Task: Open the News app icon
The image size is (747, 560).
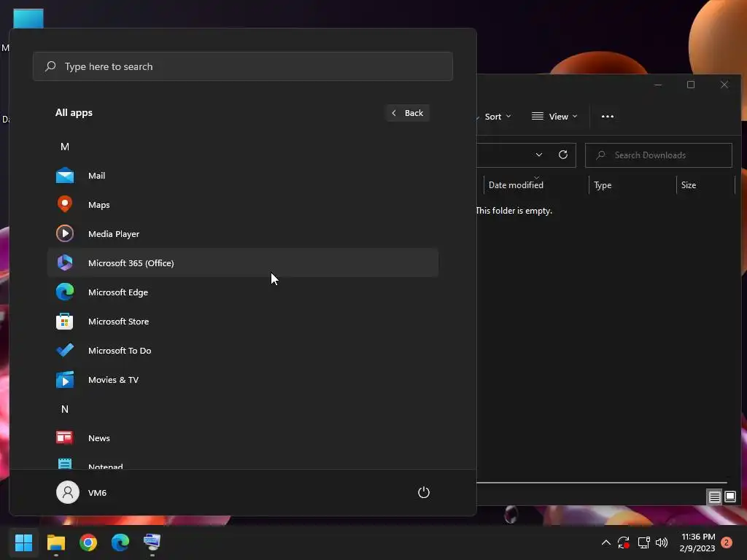Action: [x=65, y=437]
